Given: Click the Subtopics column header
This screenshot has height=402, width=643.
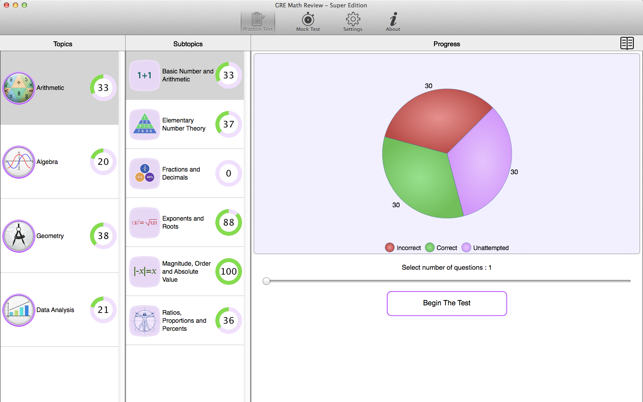Looking at the screenshot, I should tap(188, 43).
